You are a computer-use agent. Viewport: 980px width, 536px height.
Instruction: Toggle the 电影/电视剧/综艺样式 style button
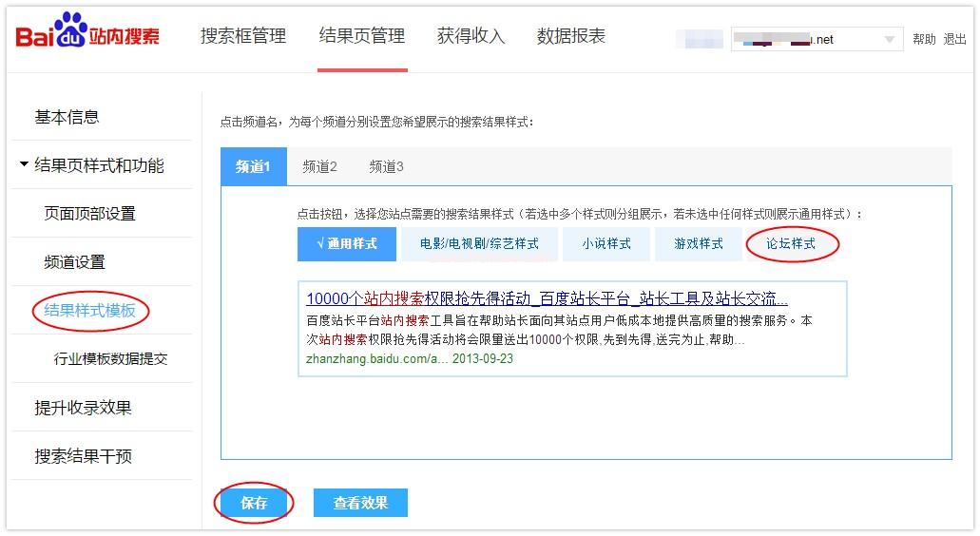pyautogui.click(x=479, y=243)
